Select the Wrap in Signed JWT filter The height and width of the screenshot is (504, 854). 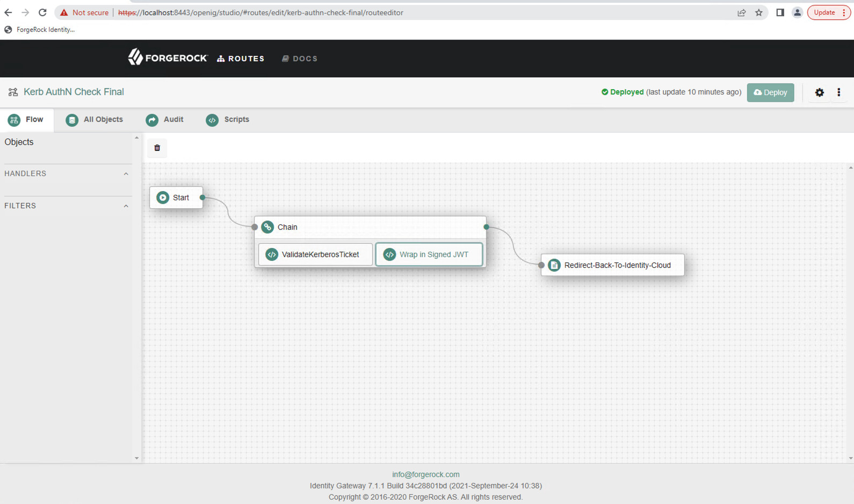click(x=429, y=254)
